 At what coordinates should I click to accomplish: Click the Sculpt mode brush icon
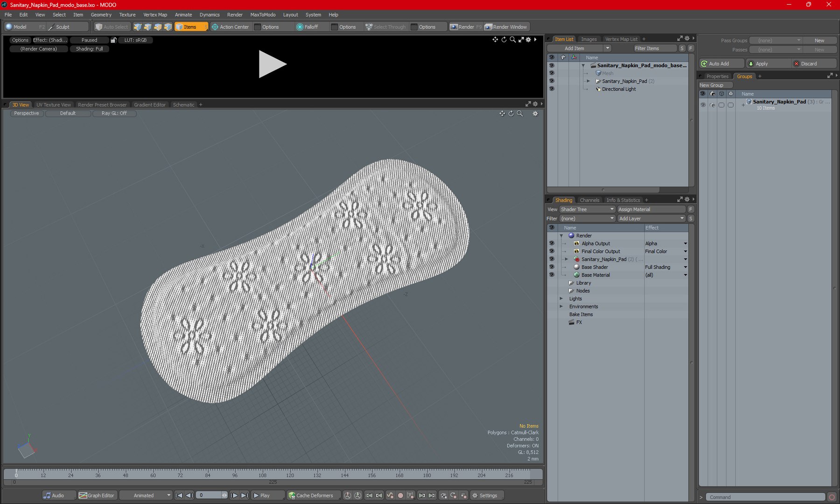coord(52,27)
